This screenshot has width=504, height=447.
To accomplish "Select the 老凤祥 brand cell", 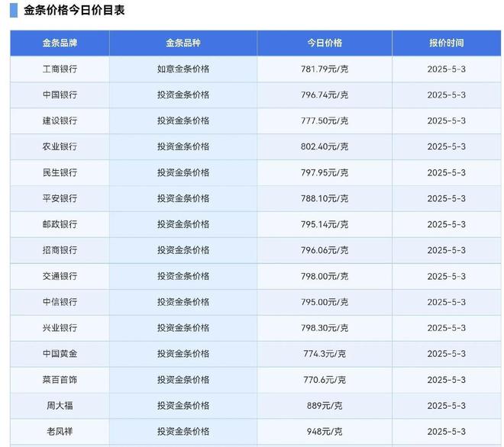I will pyautogui.click(x=60, y=432).
